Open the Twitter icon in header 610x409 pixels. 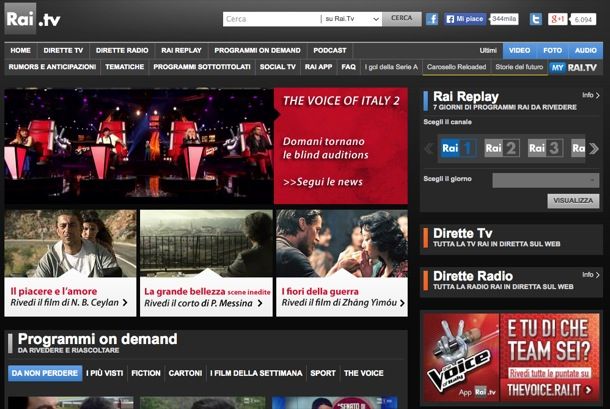tap(536, 19)
